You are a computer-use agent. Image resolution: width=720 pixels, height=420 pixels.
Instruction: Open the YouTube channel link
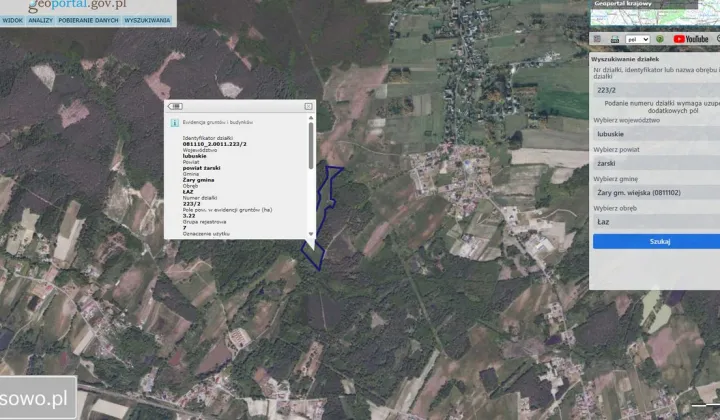691,39
